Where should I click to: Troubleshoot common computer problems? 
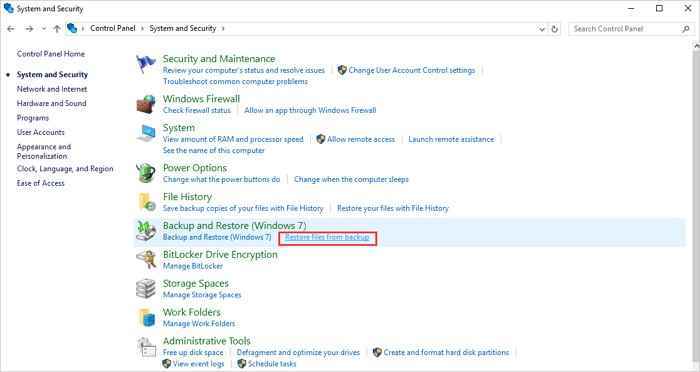(235, 81)
